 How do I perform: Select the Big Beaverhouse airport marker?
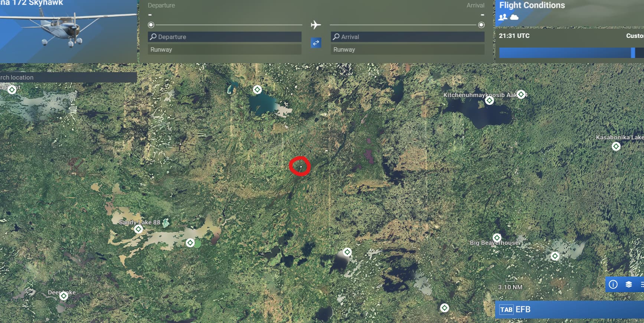pos(497,238)
